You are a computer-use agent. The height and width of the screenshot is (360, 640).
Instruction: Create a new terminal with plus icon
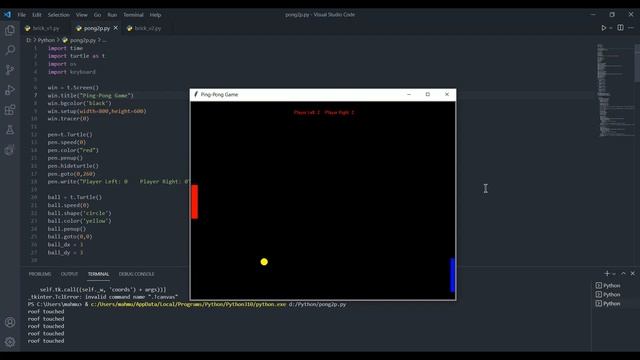click(x=607, y=273)
